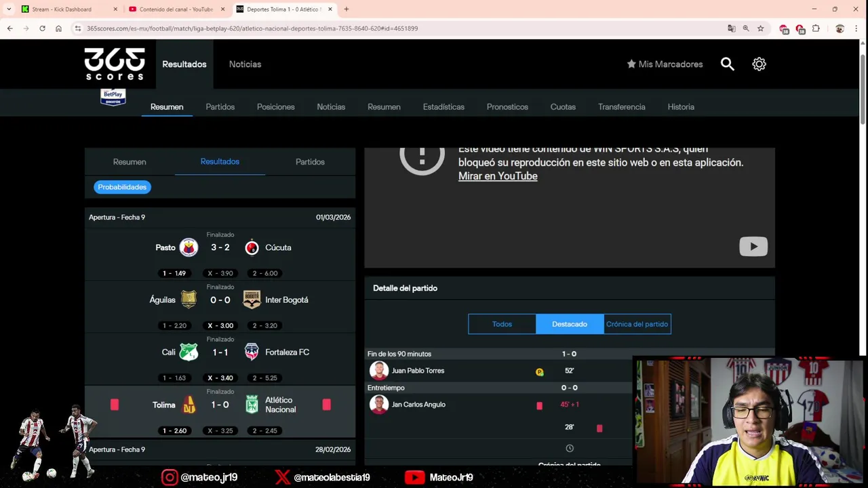
Task: Open the Estadísticas tab
Action: coord(443,106)
